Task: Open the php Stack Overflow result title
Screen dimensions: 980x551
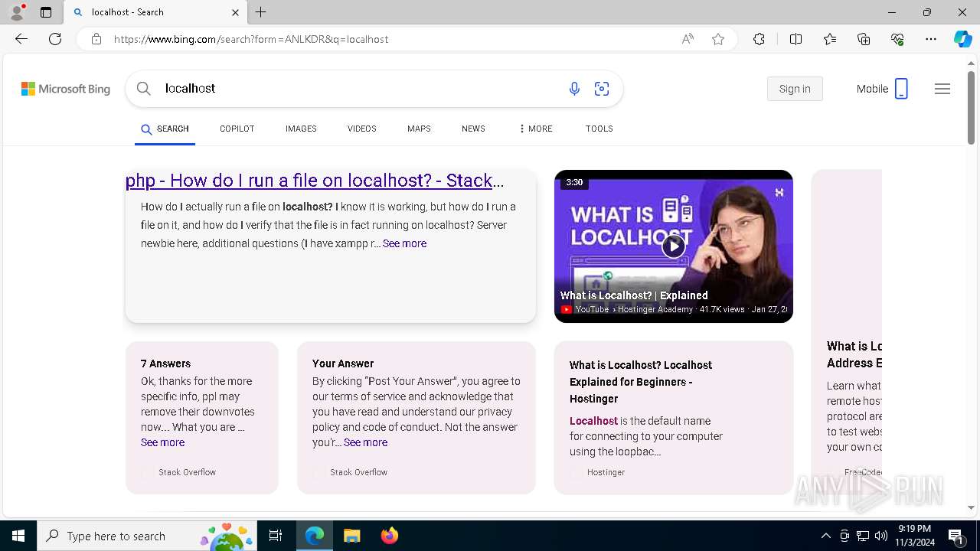Action: pos(315,181)
